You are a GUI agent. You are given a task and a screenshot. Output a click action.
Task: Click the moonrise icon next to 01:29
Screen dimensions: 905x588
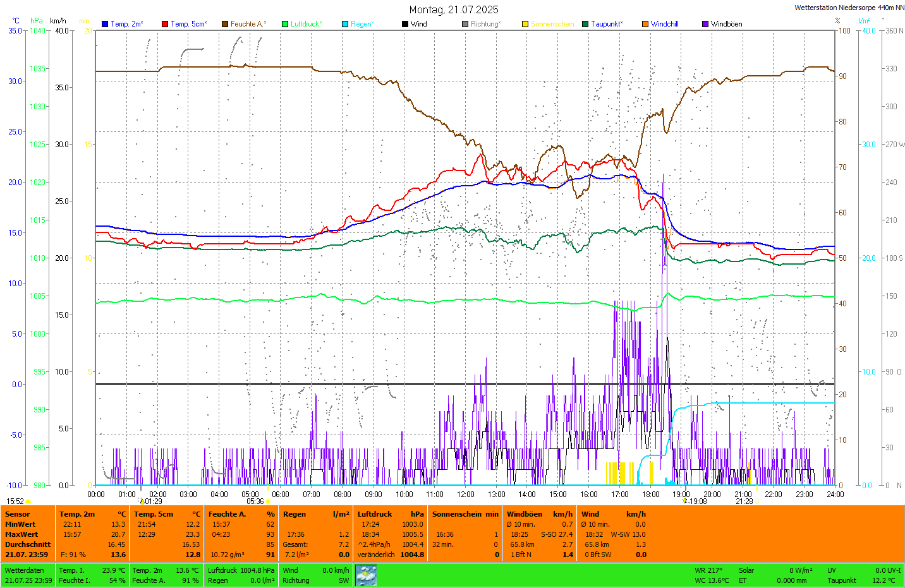(x=142, y=501)
